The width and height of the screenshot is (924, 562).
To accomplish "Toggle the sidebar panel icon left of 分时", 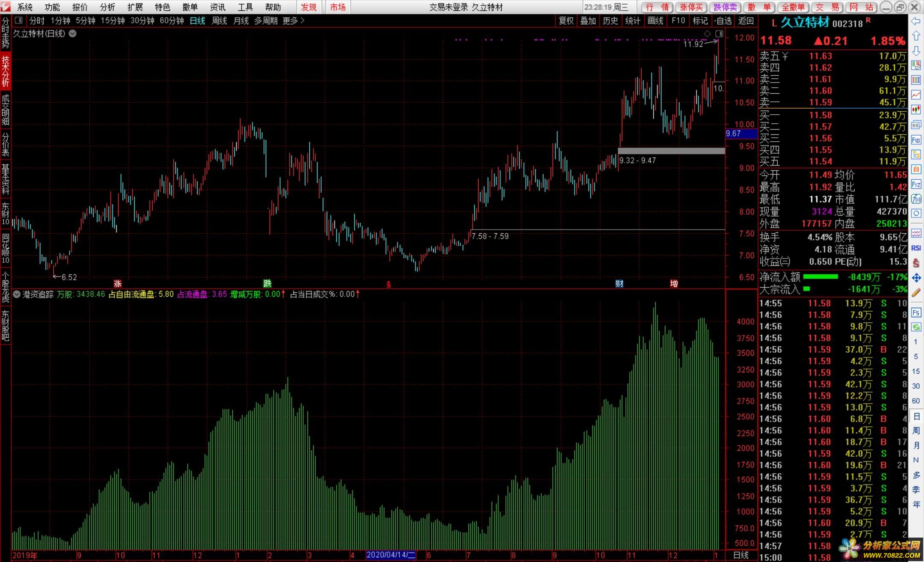I will pyautogui.click(x=18, y=20).
